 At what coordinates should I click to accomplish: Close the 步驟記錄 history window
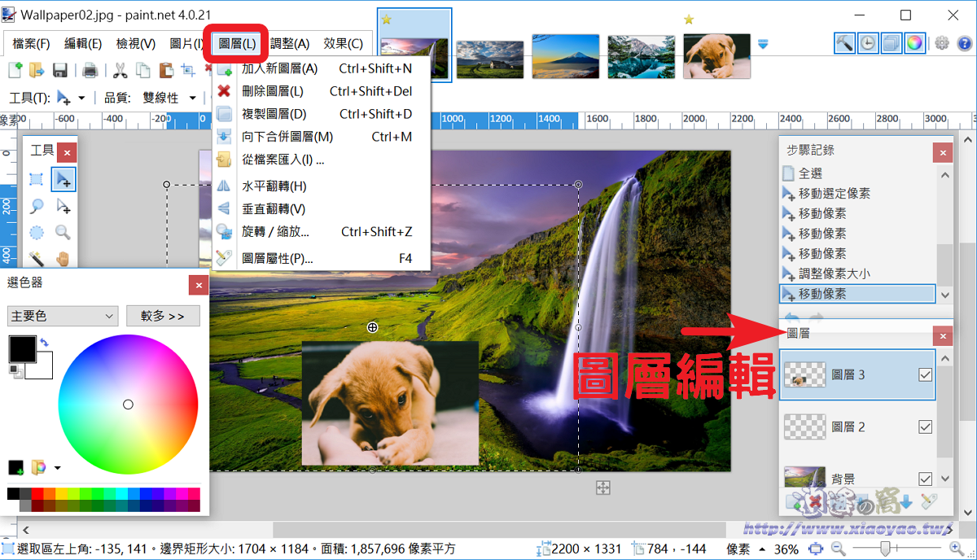pyautogui.click(x=943, y=152)
